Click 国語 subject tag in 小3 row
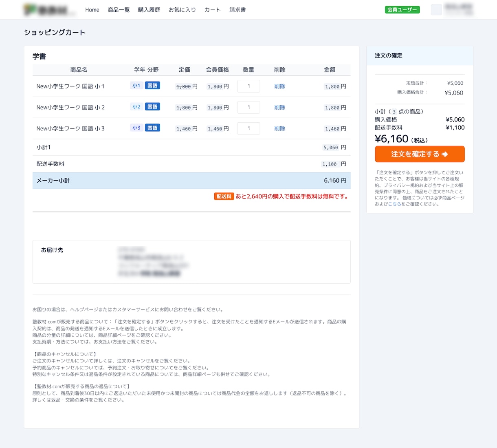497x448 pixels. point(152,128)
